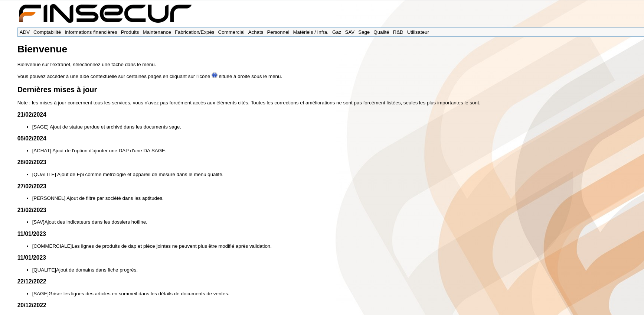Open the Utilisateur menu
The height and width of the screenshot is (315, 644).
(x=418, y=32)
